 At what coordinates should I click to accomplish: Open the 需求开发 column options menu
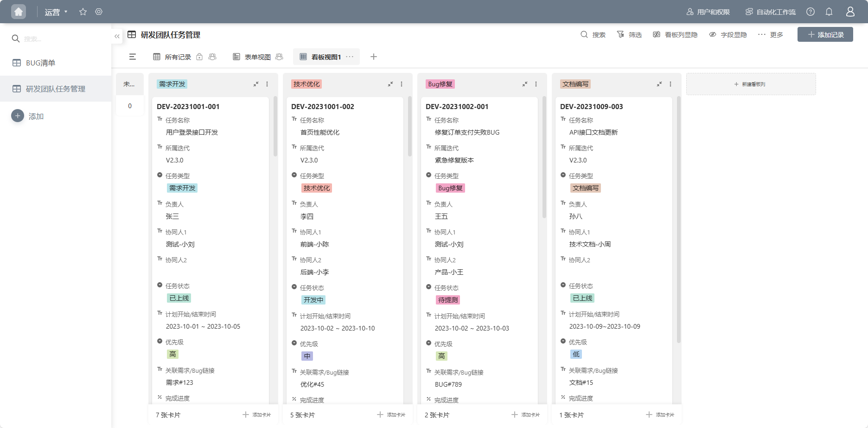tap(267, 84)
